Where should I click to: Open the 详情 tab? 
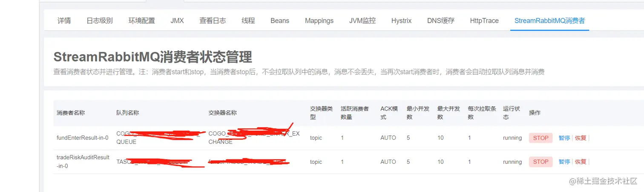(64, 20)
